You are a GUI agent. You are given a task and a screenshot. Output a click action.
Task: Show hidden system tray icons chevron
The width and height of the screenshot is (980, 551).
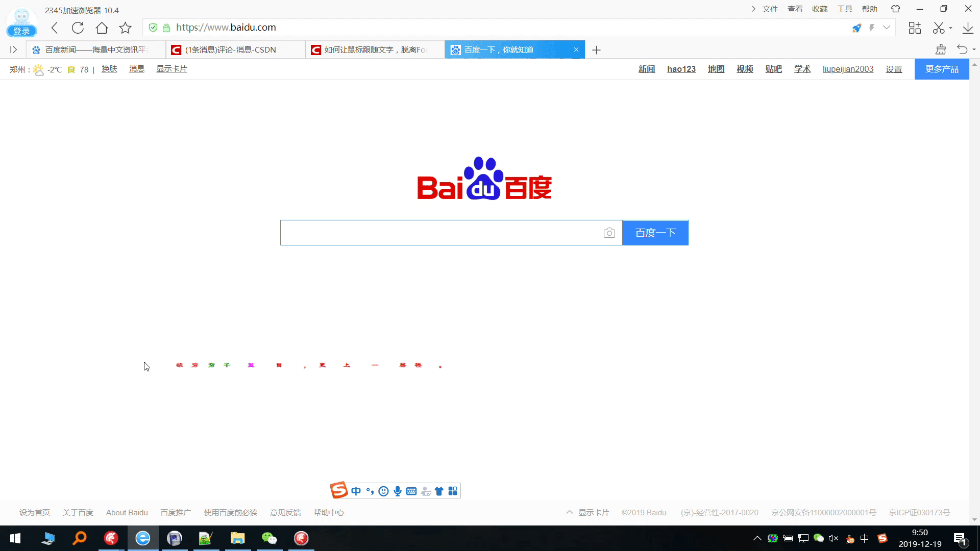757,538
